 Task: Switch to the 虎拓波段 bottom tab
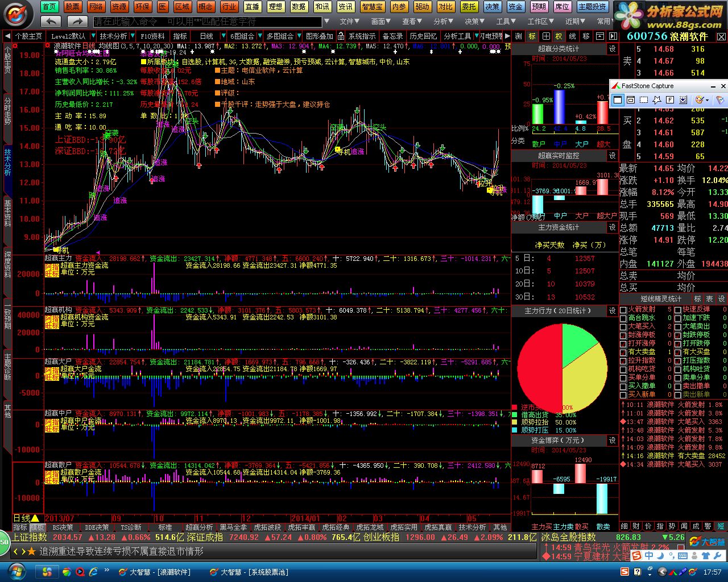coord(267,527)
